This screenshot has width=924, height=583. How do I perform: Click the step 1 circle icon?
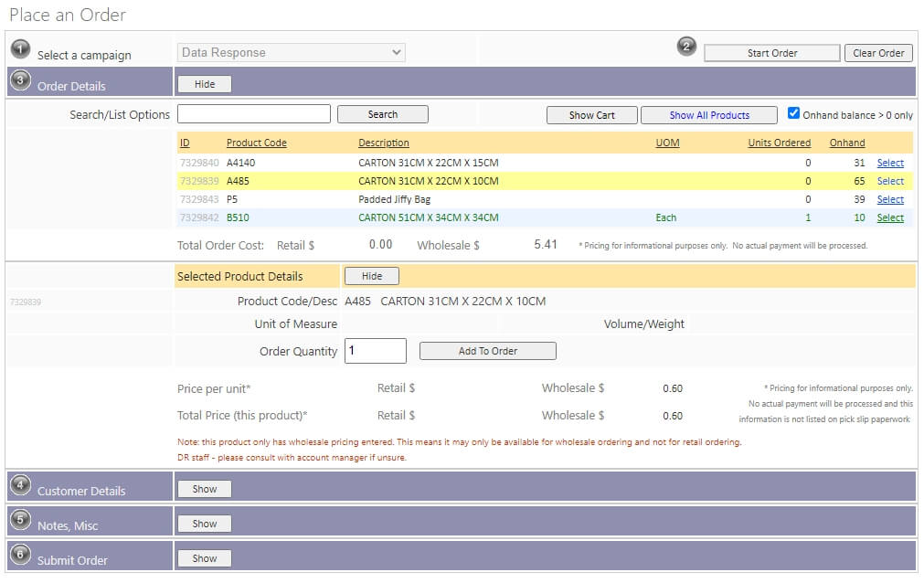pyautogui.click(x=20, y=48)
